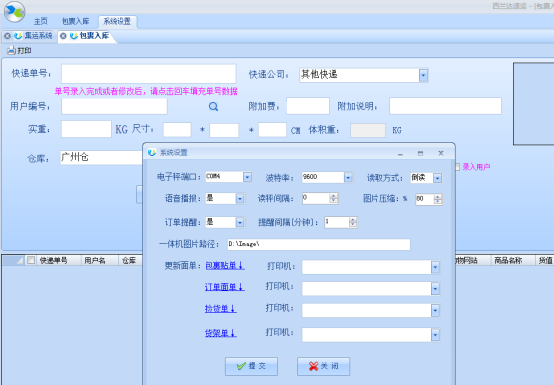554x385 pixels.
Task: Click the print icon in toolbar
Action: pos(11,51)
